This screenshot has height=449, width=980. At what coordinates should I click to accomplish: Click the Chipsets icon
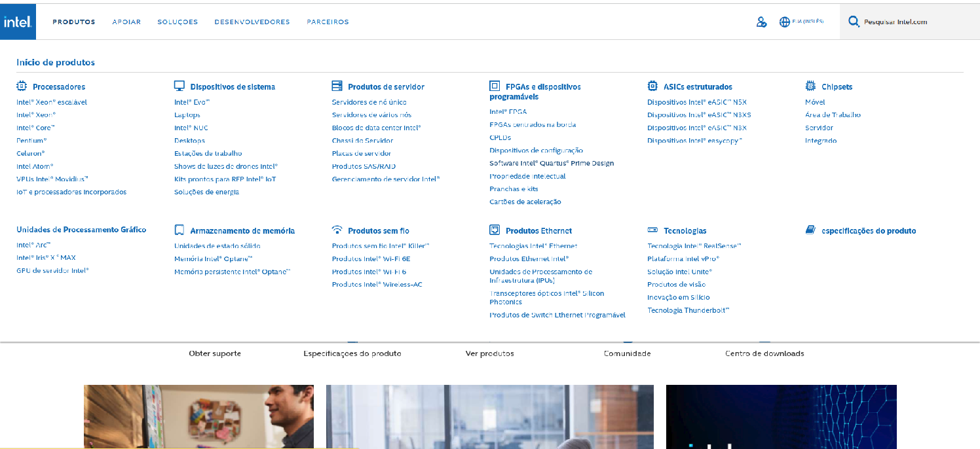click(810, 86)
